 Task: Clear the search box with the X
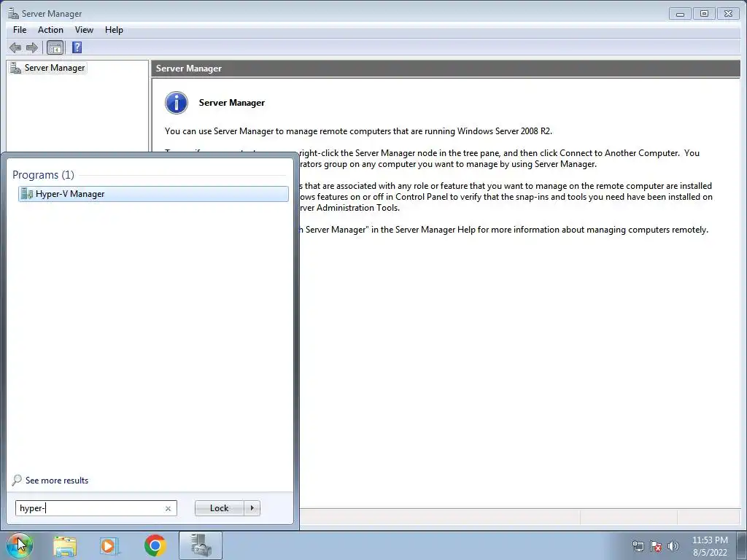point(169,508)
